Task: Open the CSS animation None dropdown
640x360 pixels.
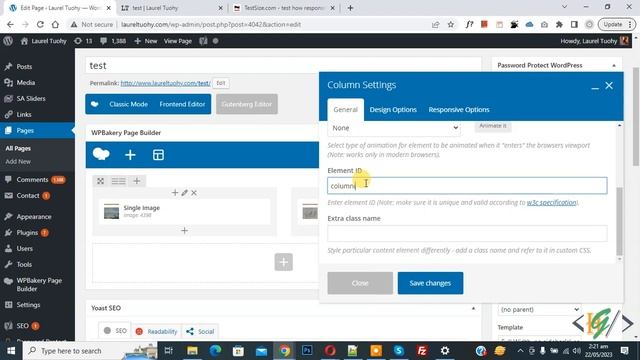Action: (x=394, y=128)
